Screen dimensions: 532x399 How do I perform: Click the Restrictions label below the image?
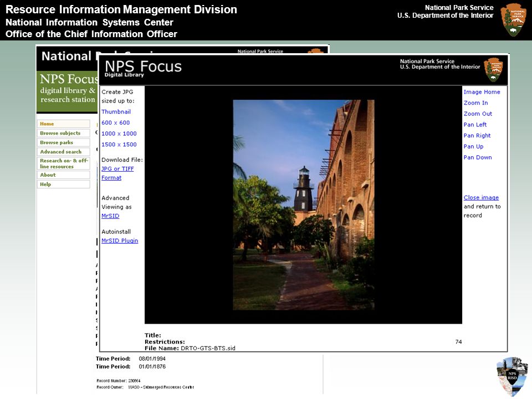click(165, 342)
